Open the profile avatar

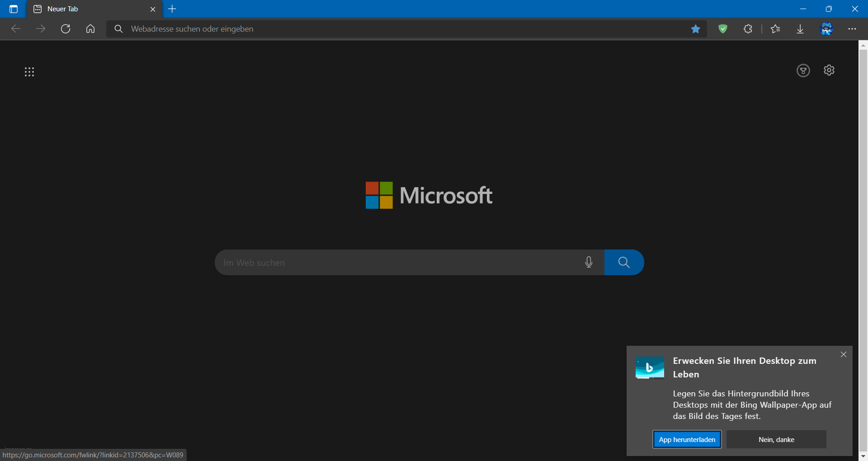pyautogui.click(x=827, y=29)
